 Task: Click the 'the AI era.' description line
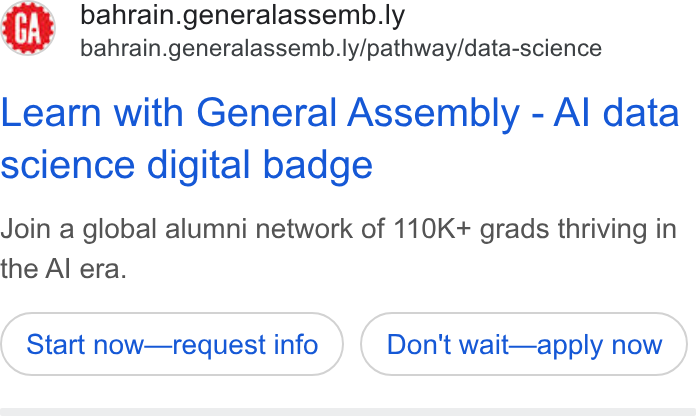pos(63,269)
